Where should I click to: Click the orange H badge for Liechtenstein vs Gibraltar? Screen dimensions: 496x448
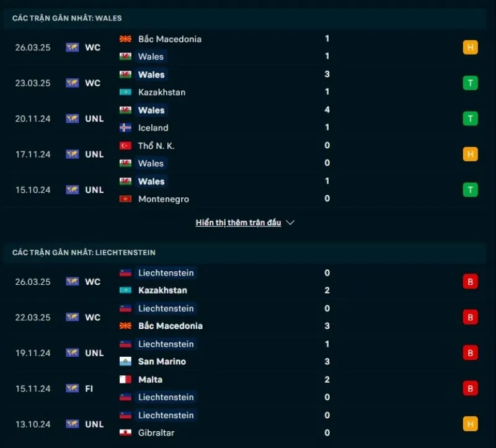tap(471, 424)
